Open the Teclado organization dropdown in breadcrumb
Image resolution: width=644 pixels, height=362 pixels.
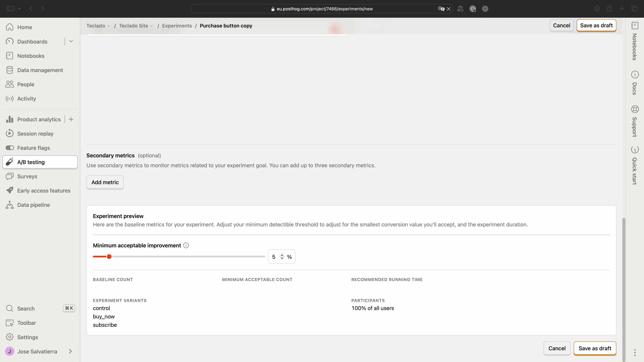[98, 26]
